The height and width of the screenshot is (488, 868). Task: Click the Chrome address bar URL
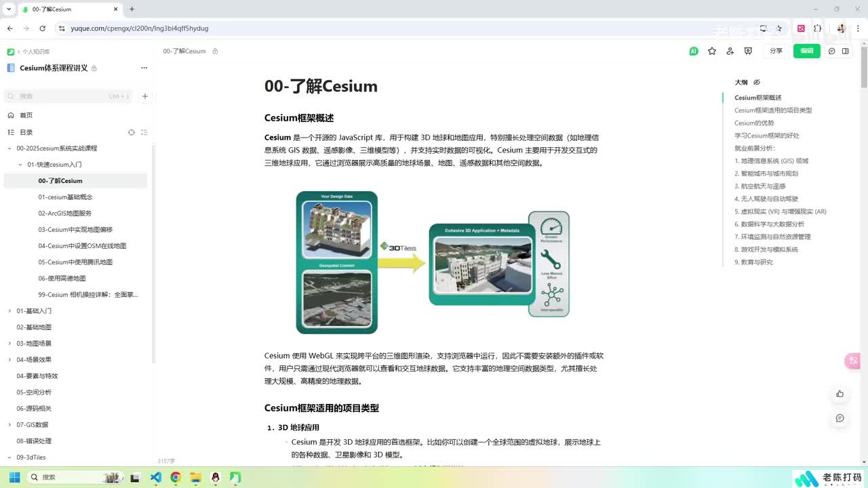(x=140, y=28)
